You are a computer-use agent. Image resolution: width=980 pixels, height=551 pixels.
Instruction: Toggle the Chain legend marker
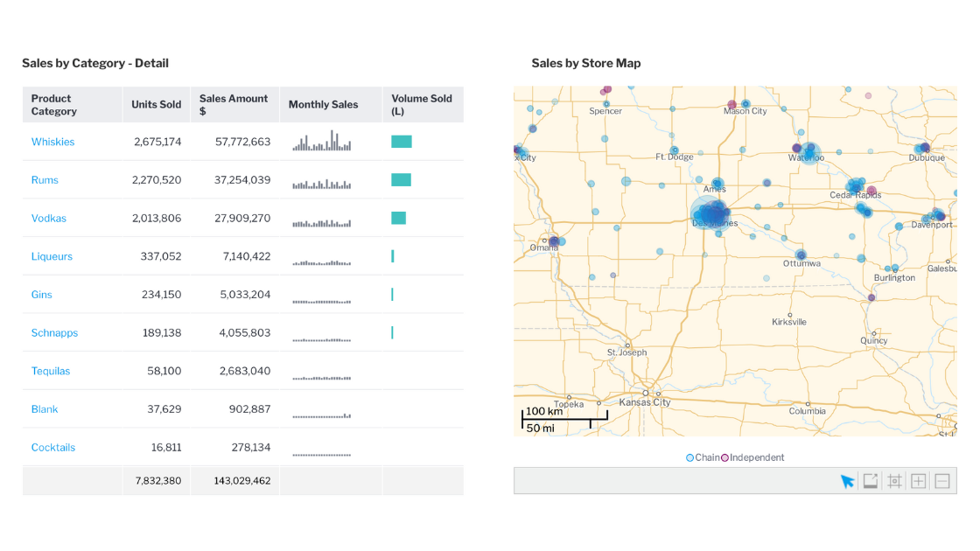[690, 458]
